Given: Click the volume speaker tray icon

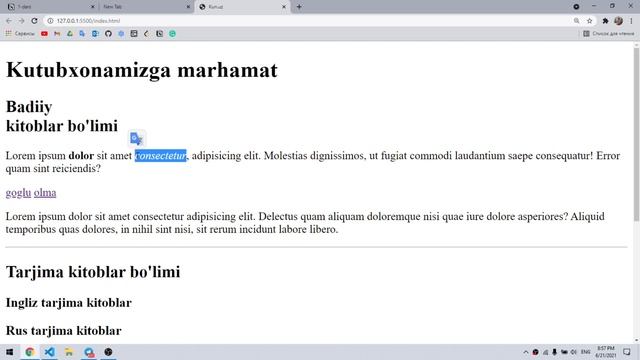Looking at the screenshot, I should [x=573, y=352].
